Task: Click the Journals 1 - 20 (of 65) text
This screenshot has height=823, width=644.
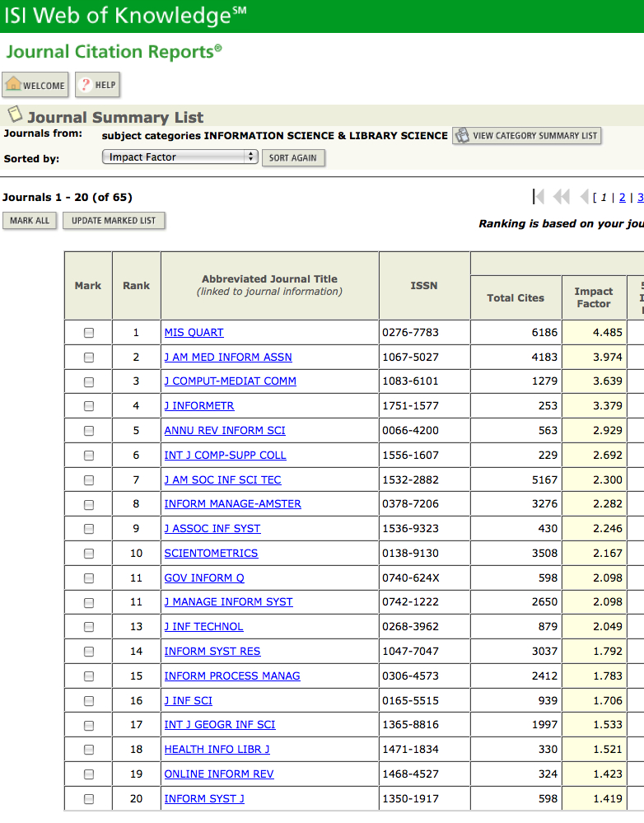Action: tap(68, 198)
